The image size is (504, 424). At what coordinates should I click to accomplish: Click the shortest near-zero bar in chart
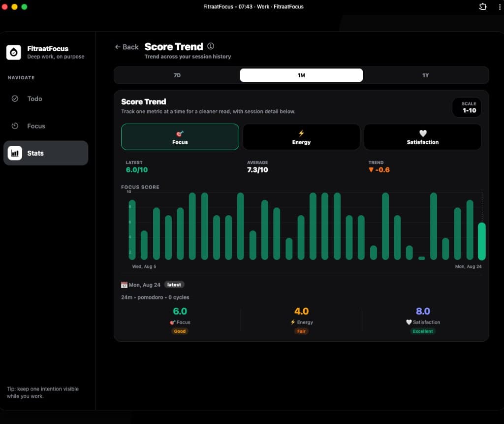(421, 258)
